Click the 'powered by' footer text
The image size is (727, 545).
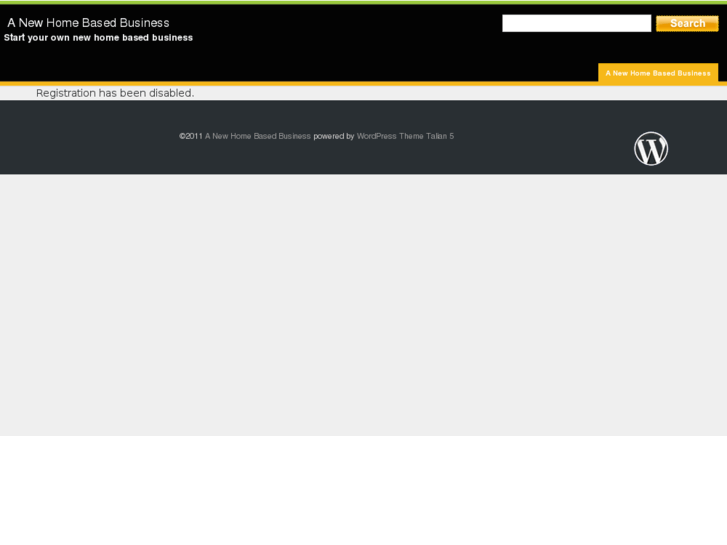(x=334, y=136)
